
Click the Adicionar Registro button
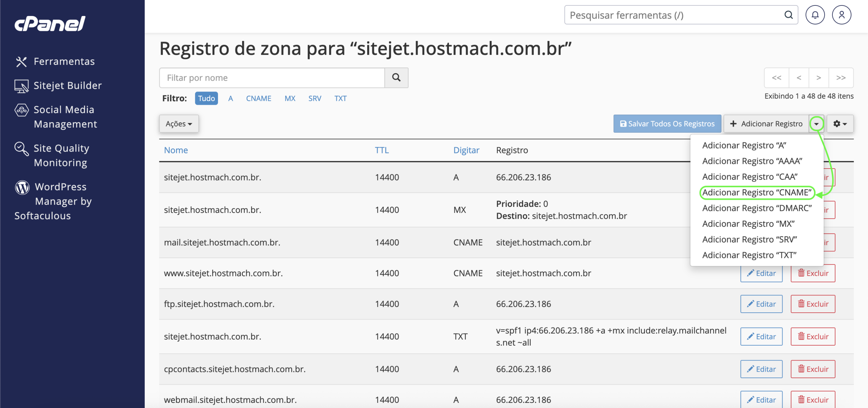coord(766,124)
